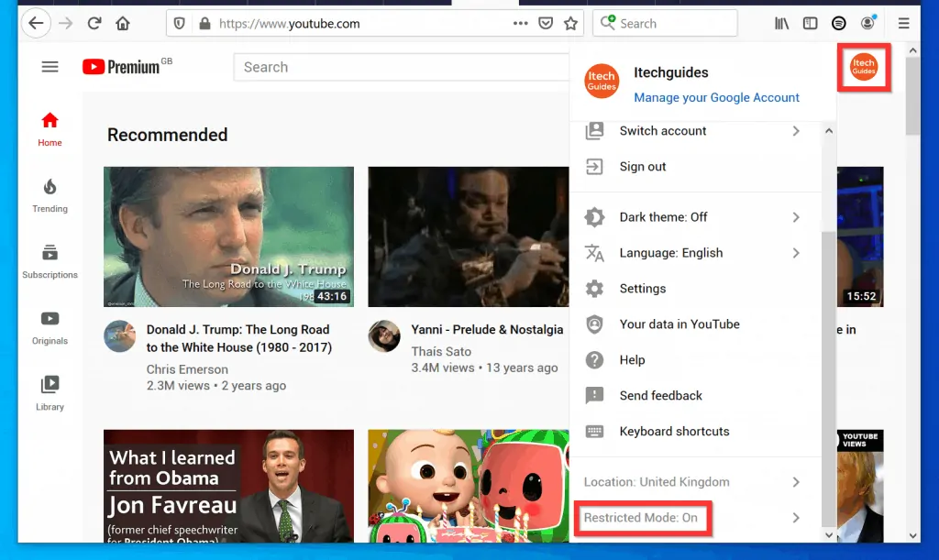939x560 pixels.
Task: Click the Firefox search bar
Action: [x=665, y=23]
